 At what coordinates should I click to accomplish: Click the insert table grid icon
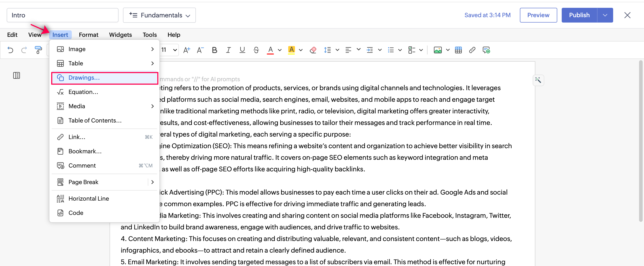[x=458, y=50]
